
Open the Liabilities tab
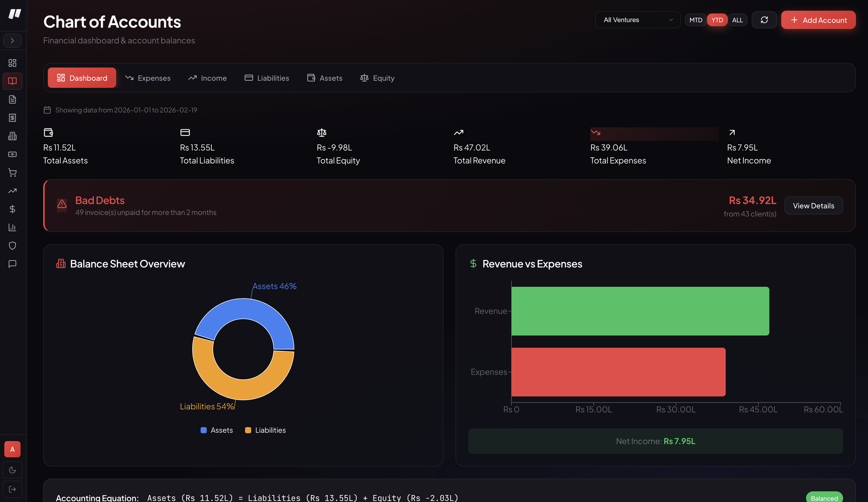click(267, 78)
